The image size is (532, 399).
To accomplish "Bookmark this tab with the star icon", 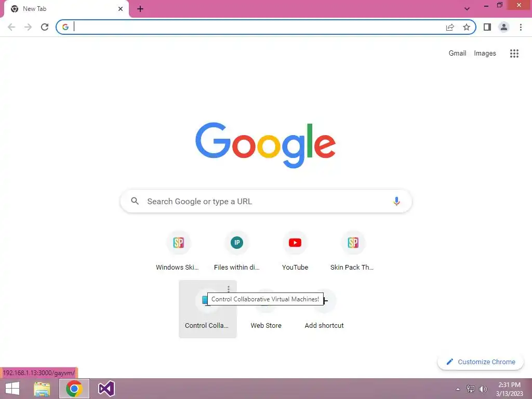I will [x=467, y=27].
